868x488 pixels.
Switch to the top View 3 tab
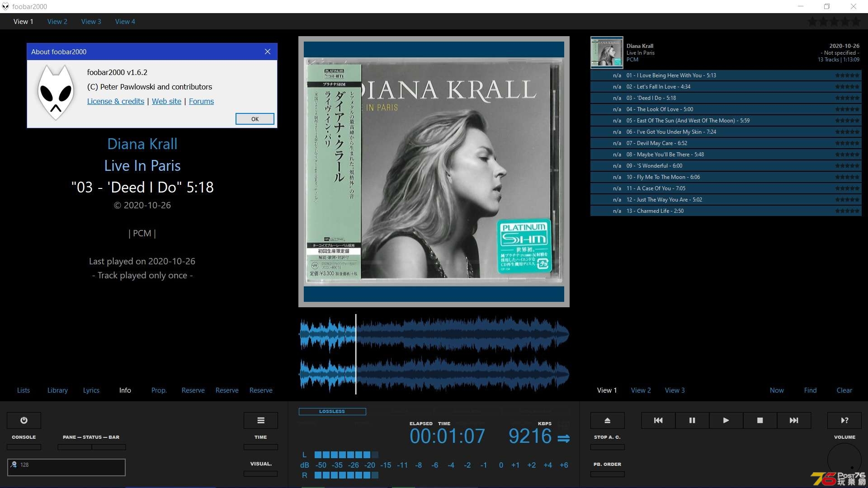91,22
